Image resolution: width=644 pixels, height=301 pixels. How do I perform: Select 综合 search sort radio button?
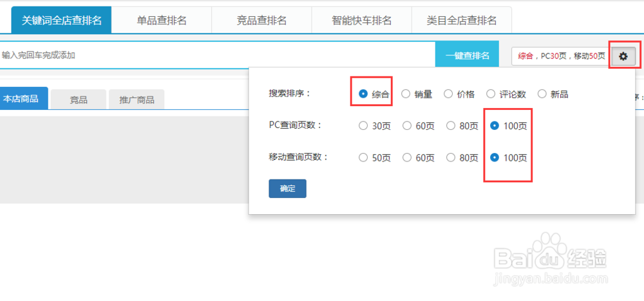(x=363, y=94)
